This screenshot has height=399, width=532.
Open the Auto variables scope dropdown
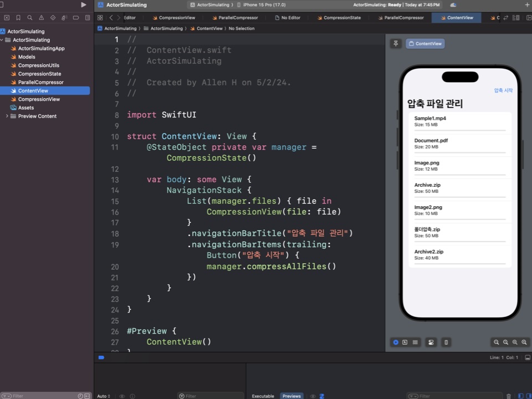tap(104, 396)
